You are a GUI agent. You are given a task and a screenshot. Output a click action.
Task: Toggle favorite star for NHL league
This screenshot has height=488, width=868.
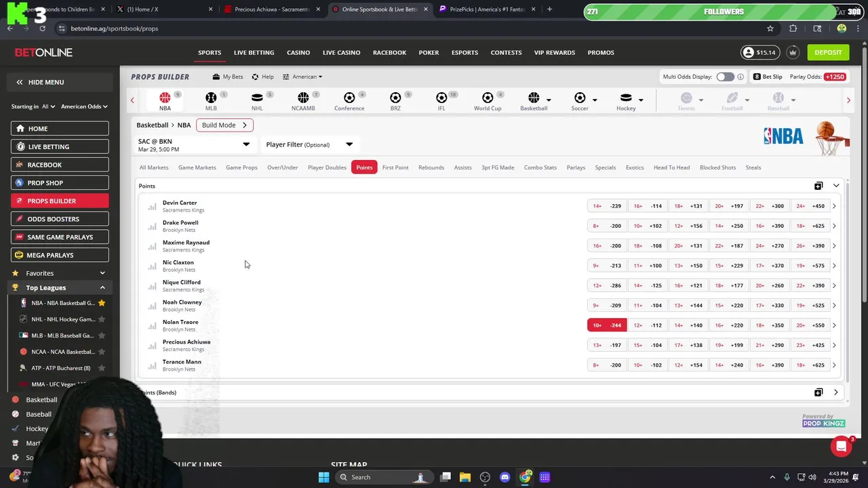(102, 319)
